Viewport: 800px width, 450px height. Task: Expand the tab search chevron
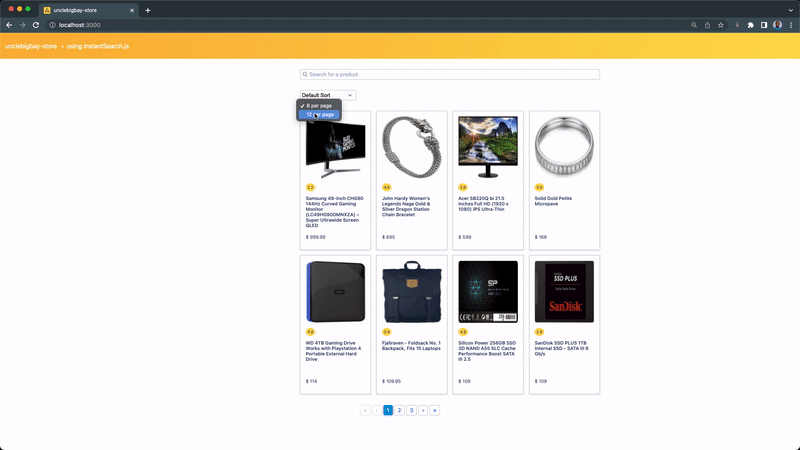point(790,10)
